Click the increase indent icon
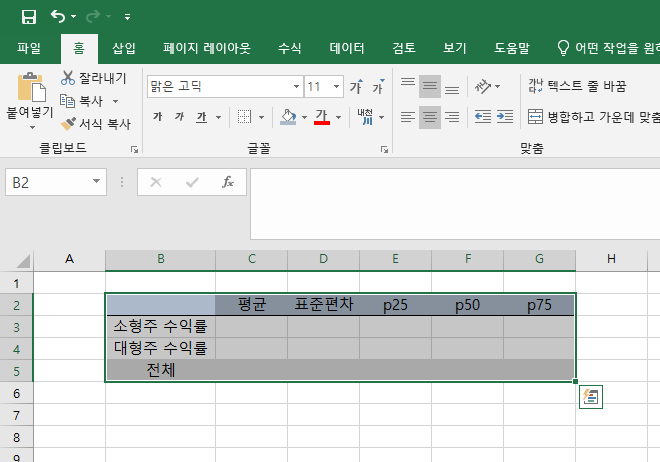The height and width of the screenshot is (462, 660). tap(505, 117)
